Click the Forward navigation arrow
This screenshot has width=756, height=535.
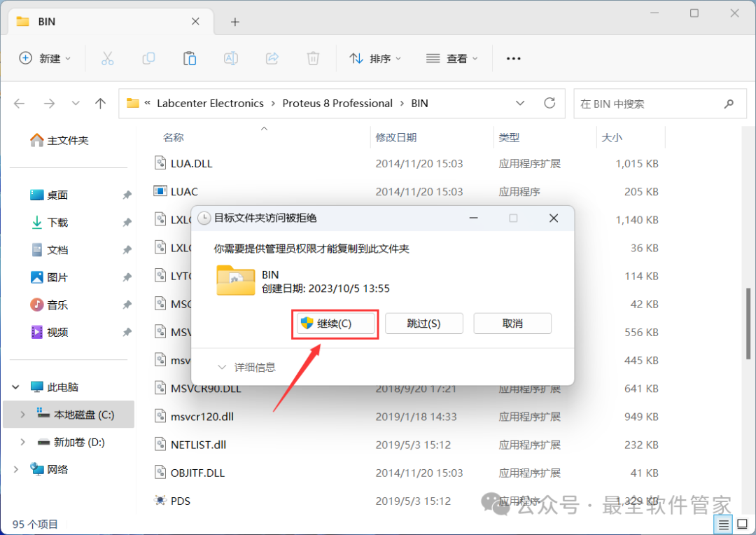coord(49,103)
